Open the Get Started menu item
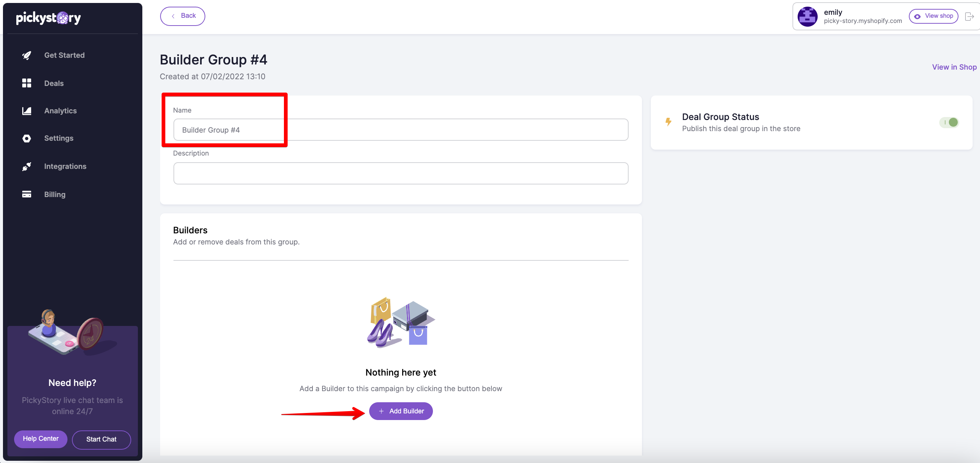Viewport: 980px width, 463px height. point(64,56)
